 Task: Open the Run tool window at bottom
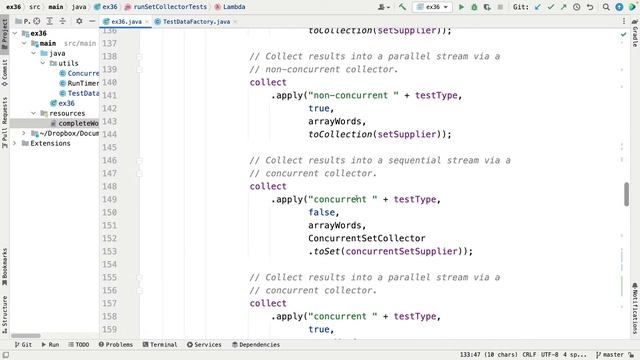coord(50,344)
